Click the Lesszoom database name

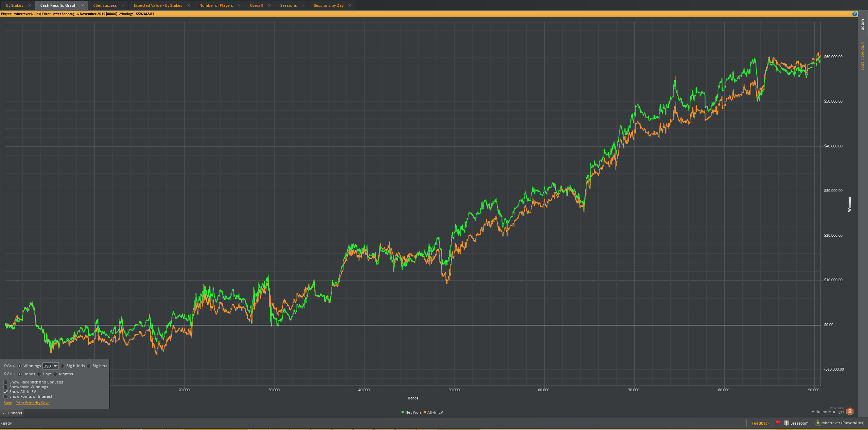click(x=799, y=423)
